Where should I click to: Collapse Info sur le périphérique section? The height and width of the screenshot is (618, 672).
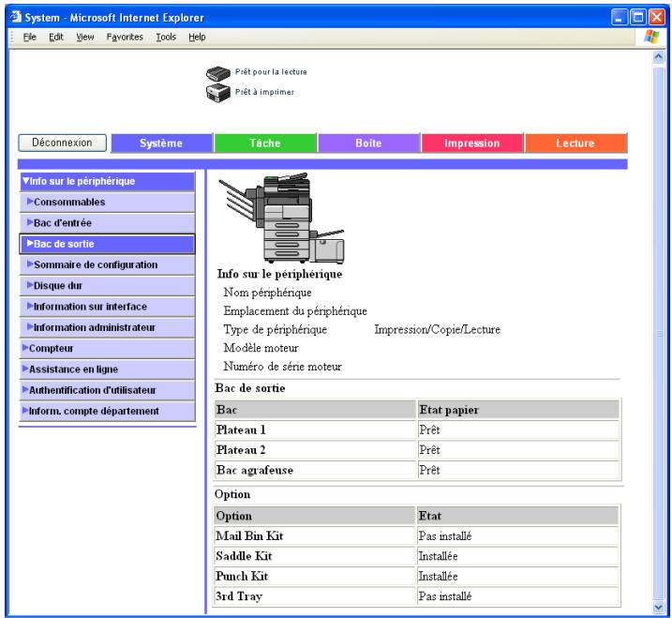(x=107, y=181)
